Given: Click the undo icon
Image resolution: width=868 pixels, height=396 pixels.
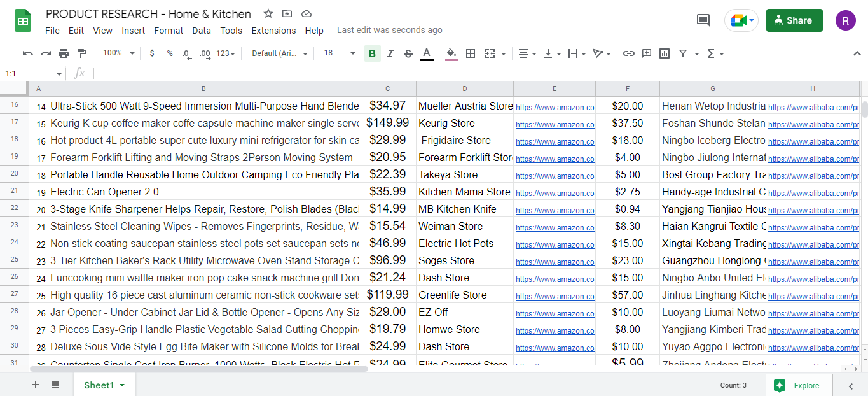Looking at the screenshot, I should (x=27, y=53).
